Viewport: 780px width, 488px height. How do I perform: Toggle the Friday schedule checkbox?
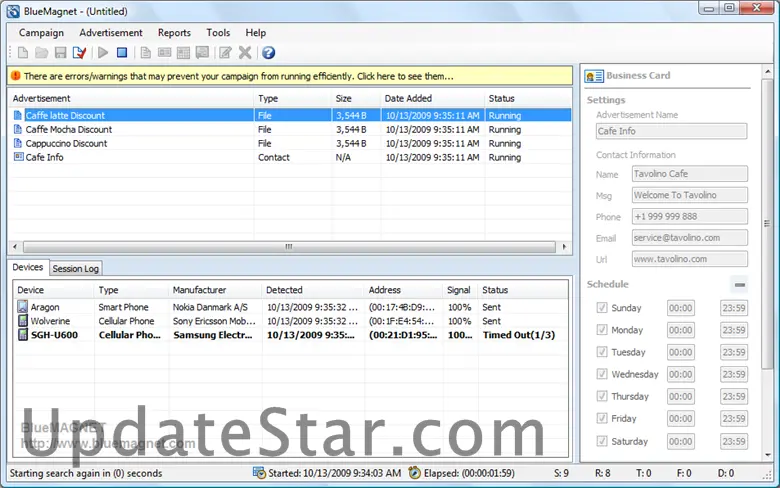click(602, 418)
